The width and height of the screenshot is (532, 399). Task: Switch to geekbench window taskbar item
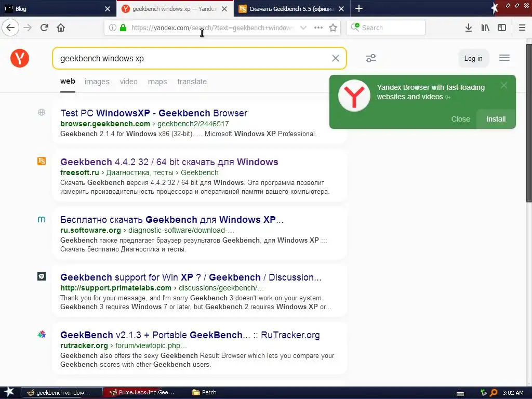click(x=61, y=393)
